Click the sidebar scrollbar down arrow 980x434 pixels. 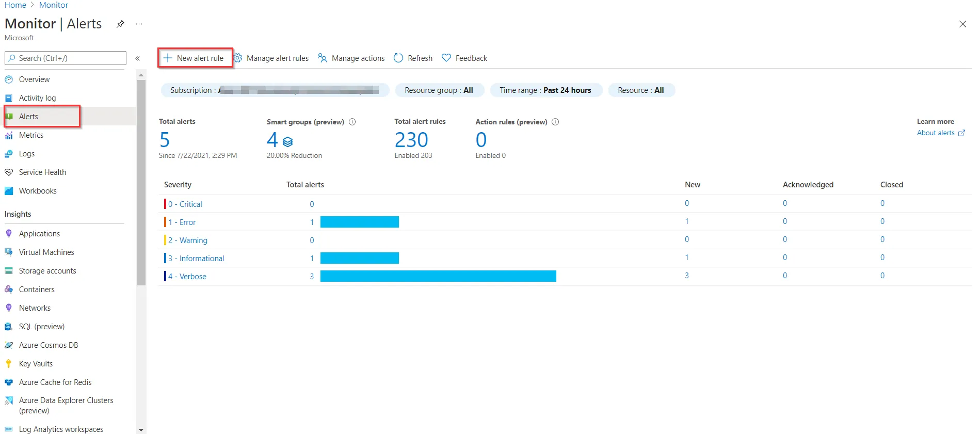pos(141,430)
